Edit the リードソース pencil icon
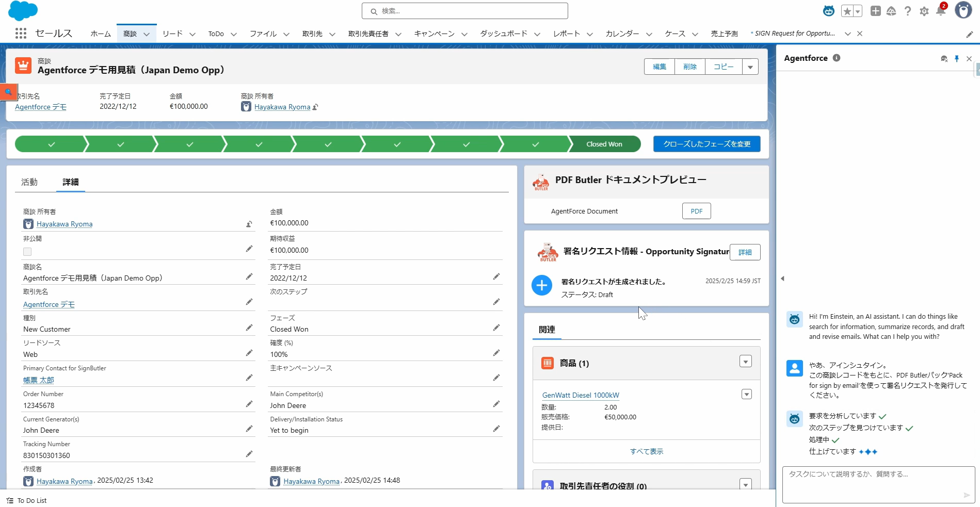 [x=249, y=353]
